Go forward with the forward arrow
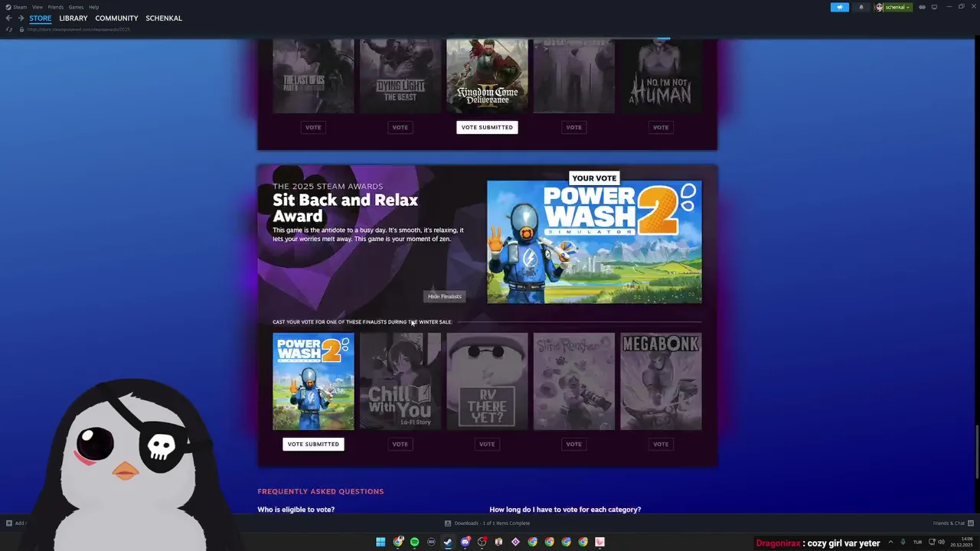980x551 pixels. click(21, 18)
